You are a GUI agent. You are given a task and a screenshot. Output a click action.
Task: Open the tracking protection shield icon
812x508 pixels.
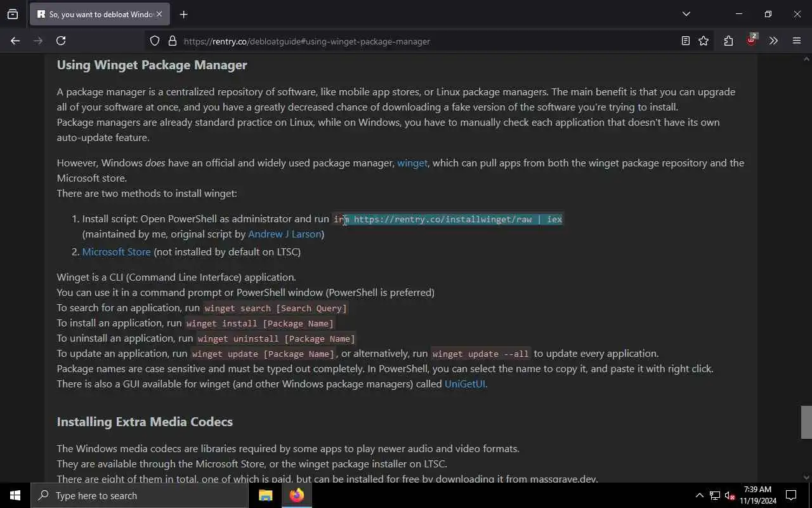click(155, 41)
